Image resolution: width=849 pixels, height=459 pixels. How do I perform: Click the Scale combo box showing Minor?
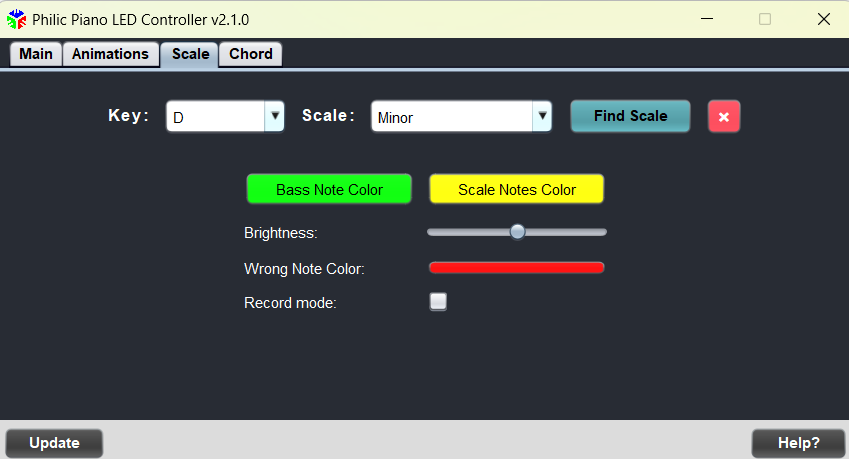click(x=461, y=116)
